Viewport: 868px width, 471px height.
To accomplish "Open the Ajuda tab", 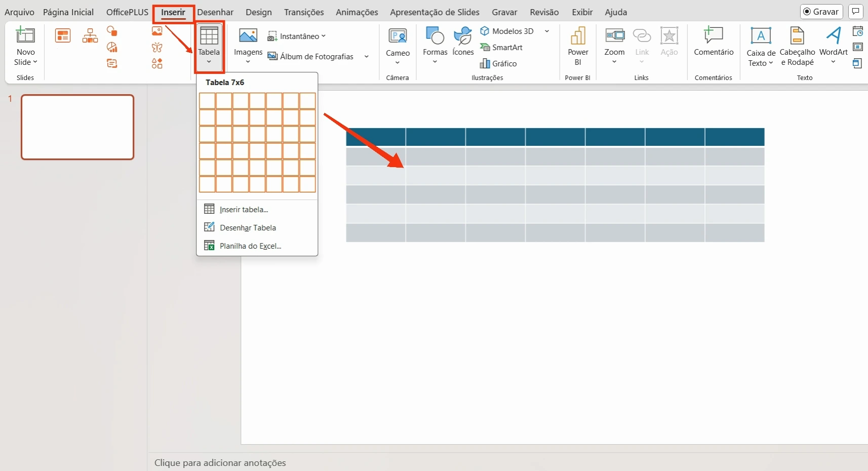I will 616,12.
